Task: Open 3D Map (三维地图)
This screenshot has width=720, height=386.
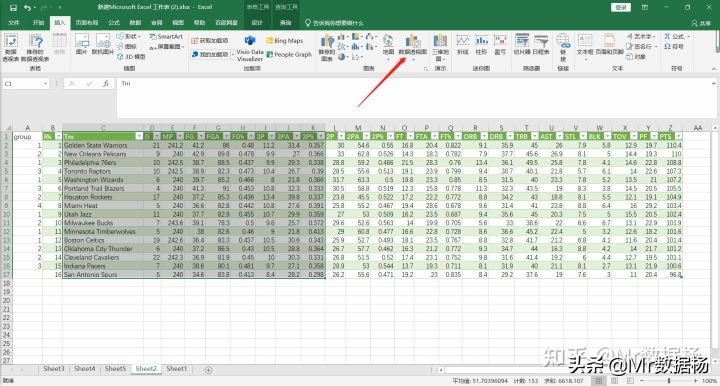Action: point(440,48)
